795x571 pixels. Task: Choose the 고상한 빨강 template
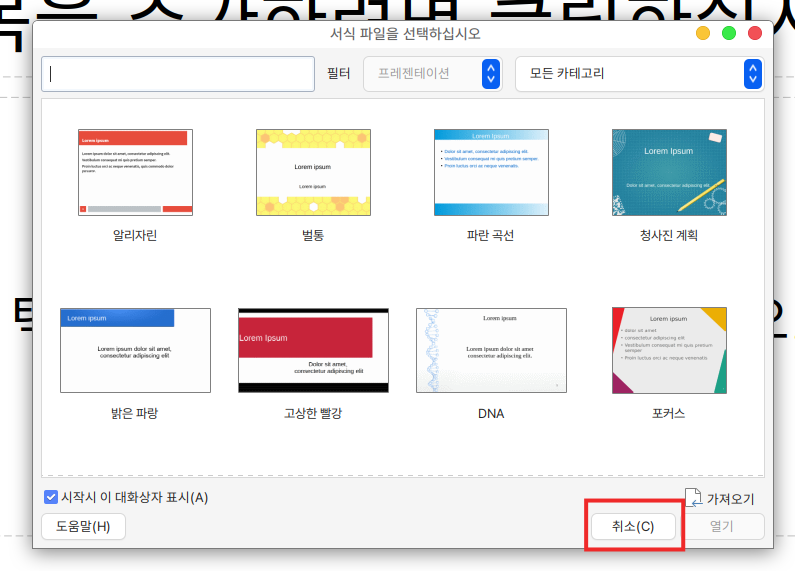click(313, 350)
